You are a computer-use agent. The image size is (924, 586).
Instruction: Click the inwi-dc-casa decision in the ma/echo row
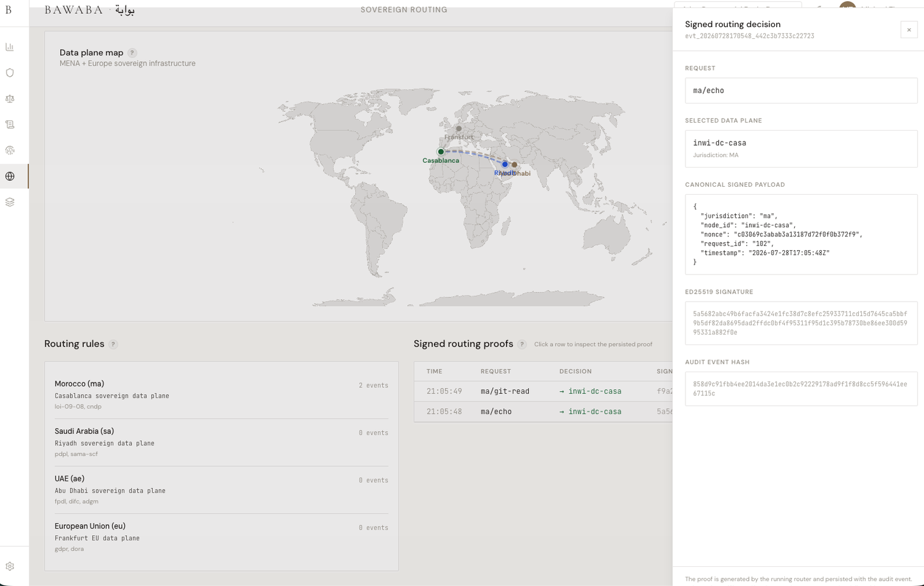click(x=590, y=411)
